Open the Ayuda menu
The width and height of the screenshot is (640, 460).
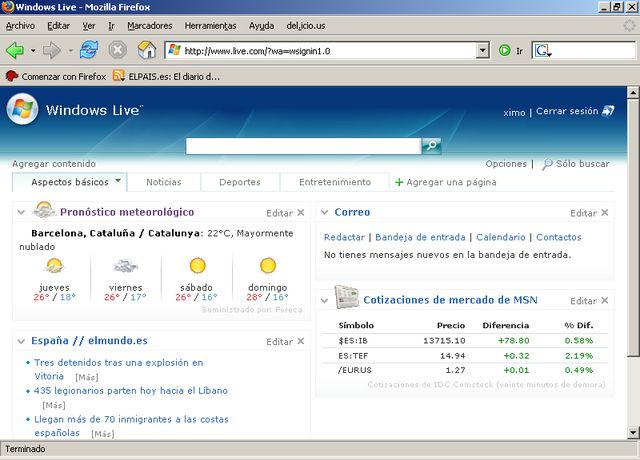click(x=262, y=26)
